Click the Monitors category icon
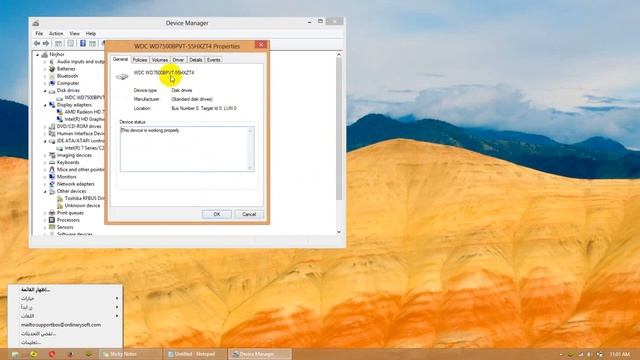640x360 pixels. pyautogui.click(x=52, y=177)
